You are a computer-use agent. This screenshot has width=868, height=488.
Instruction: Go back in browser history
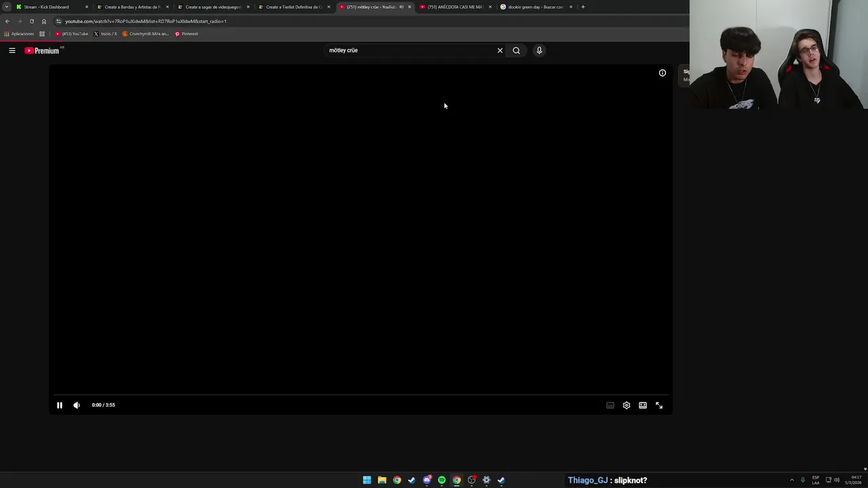click(7, 21)
